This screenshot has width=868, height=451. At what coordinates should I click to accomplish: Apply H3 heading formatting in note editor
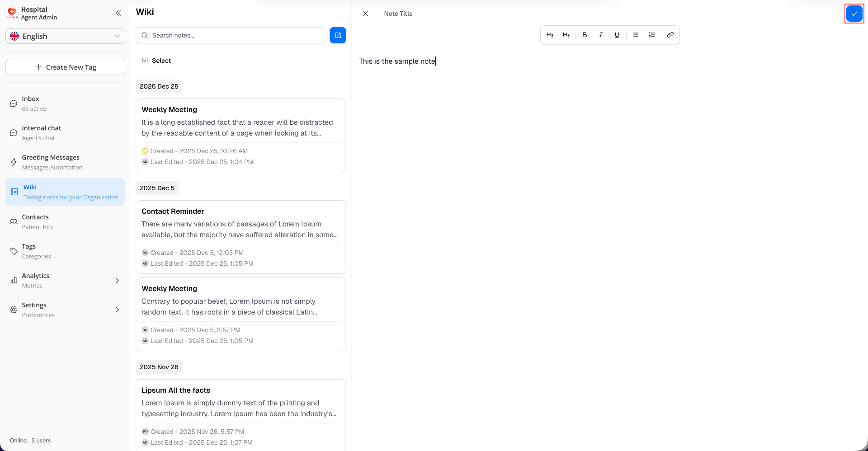tap(566, 35)
